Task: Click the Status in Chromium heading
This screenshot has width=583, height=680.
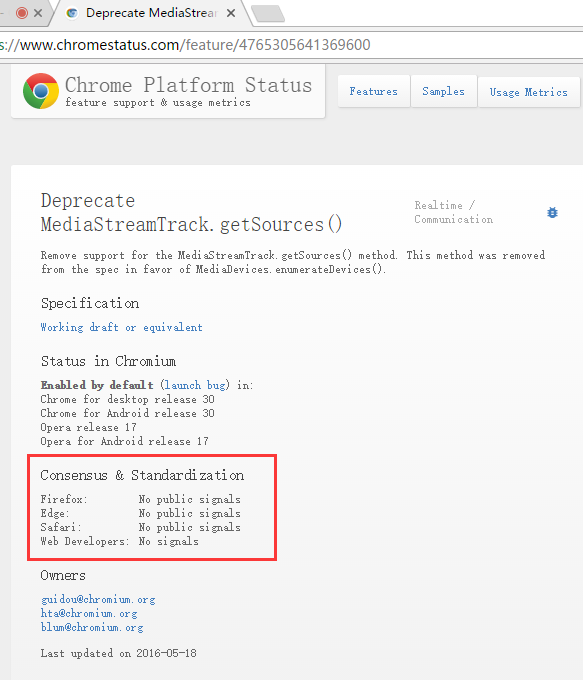Action: [108, 361]
